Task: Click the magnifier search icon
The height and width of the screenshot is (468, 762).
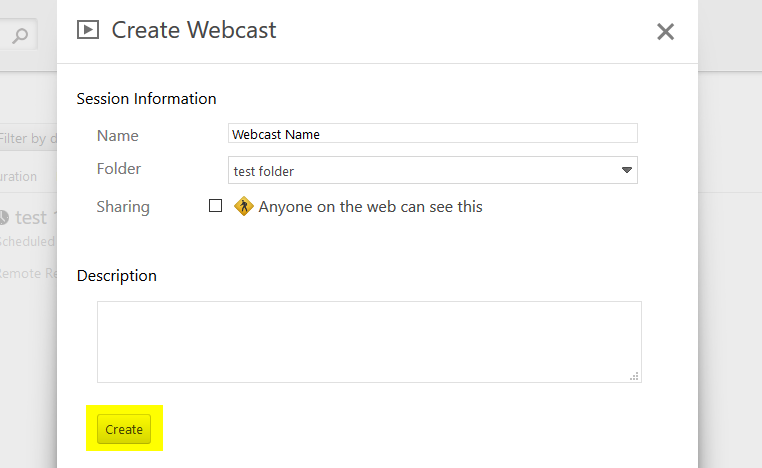Action: pyautogui.click(x=20, y=35)
